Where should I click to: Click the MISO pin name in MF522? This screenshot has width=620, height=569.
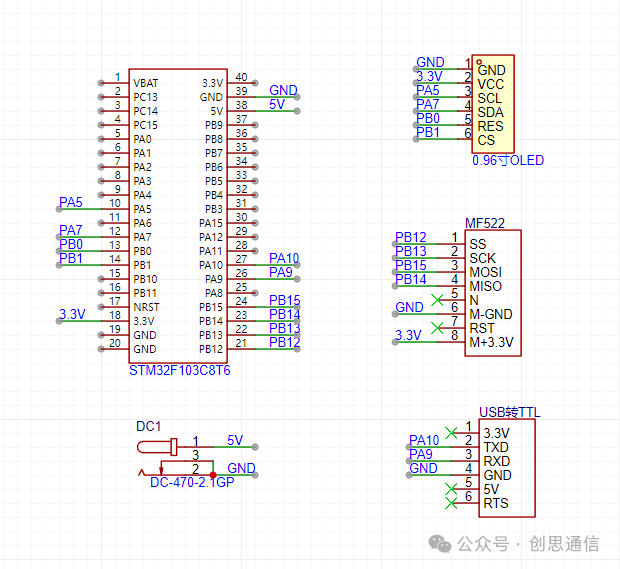486,286
